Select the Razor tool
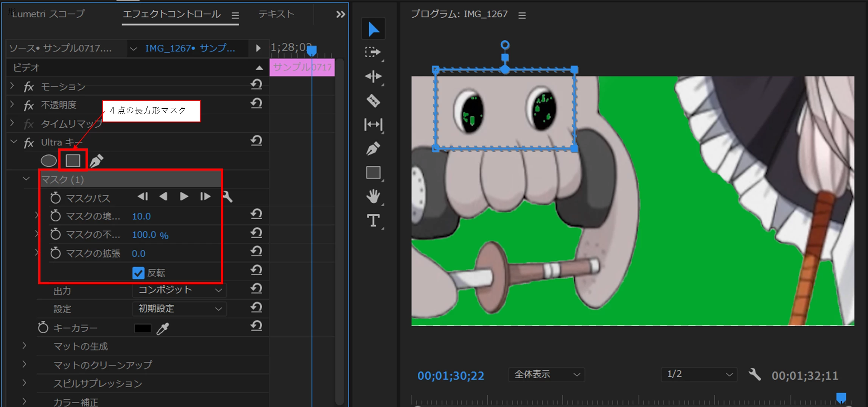Viewport: 868px width, 407px height. click(x=373, y=101)
